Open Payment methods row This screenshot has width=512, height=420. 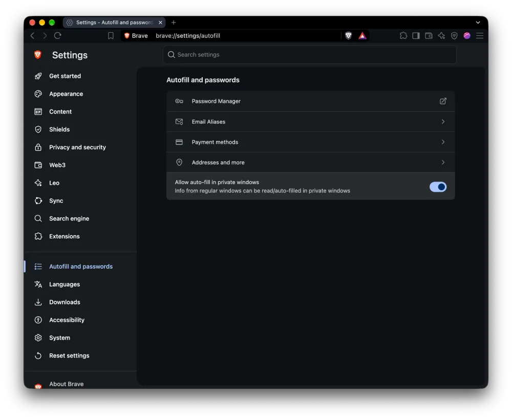311,142
